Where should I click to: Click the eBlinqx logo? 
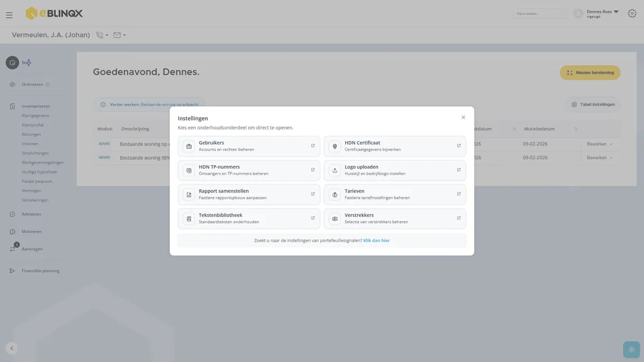pyautogui.click(x=54, y=13)
